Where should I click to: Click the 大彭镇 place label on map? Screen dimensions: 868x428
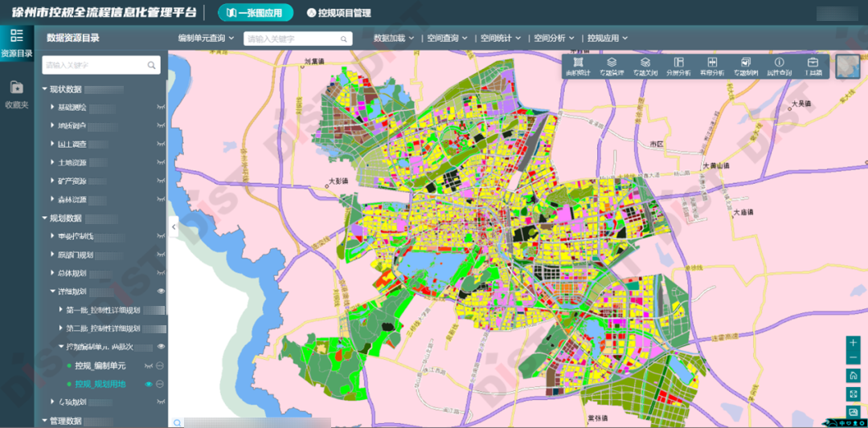click(338, 180)
